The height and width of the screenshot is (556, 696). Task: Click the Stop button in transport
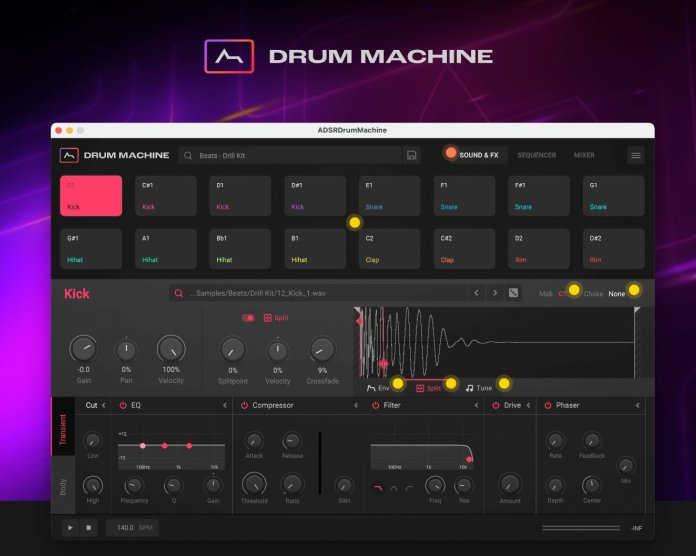coord(89,528)
